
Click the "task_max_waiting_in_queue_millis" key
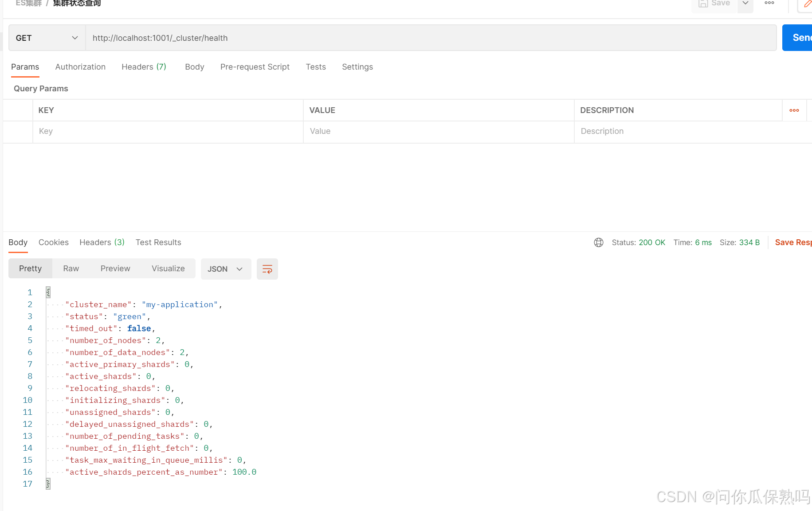146,460
